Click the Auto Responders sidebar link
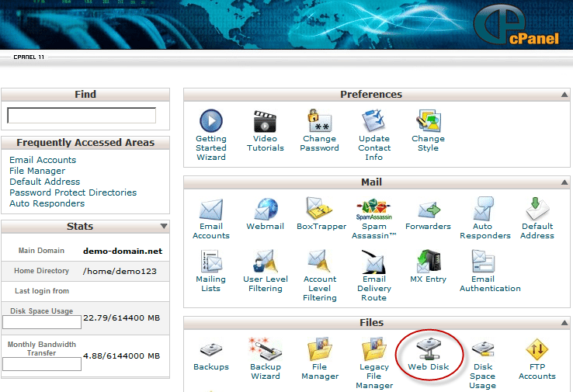The width and height of the screenshot is (573, 392). click(x=47, y=203)
